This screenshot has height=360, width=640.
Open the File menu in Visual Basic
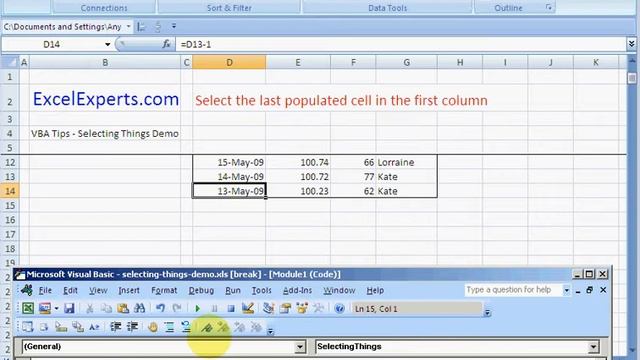(x=45, y=290)
